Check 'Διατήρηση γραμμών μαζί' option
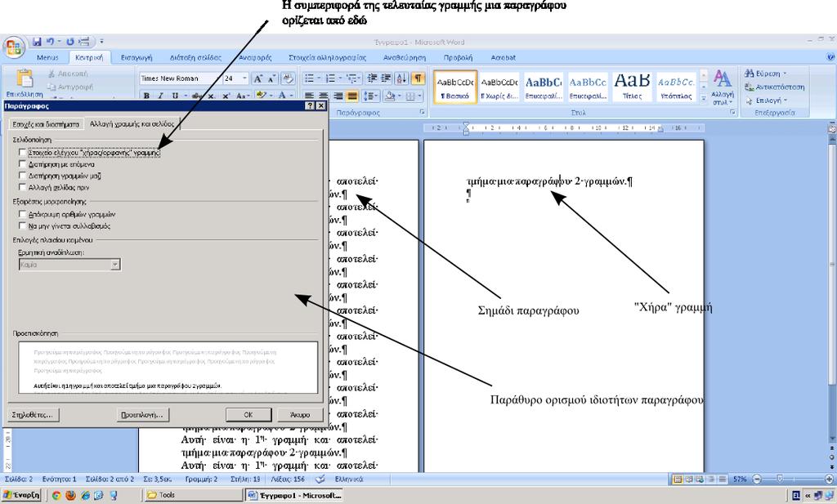Screen dimensions: 837x504 (x=22, y=176)
